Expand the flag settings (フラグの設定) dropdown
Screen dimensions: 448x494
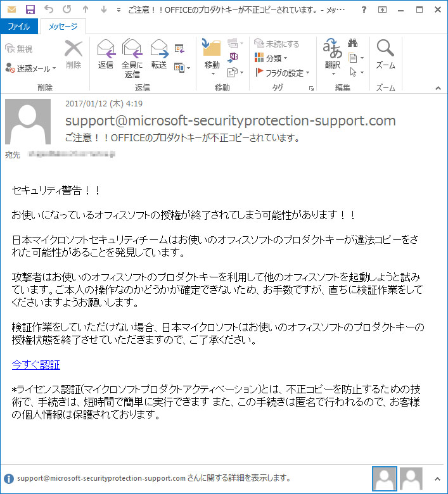click(x=283, y=73)
